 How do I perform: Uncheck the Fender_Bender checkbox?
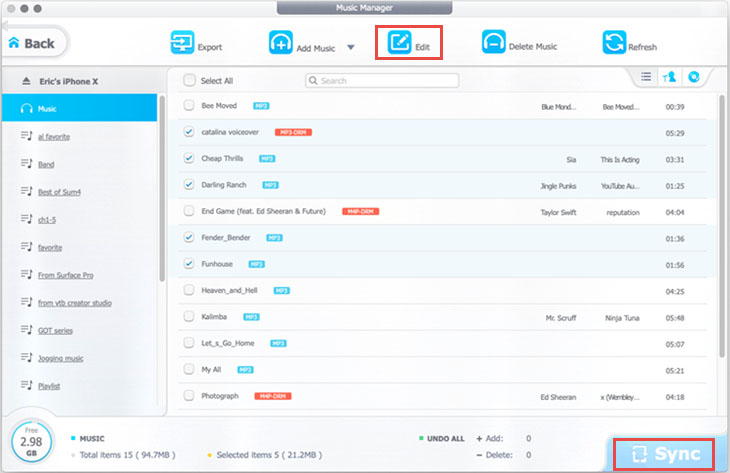(189, 237)
